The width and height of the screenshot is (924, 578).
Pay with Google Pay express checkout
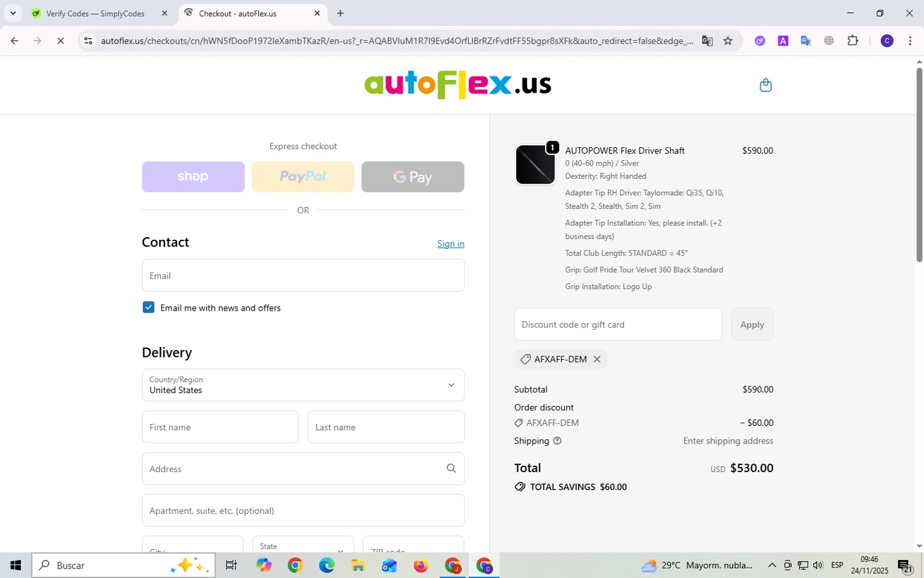pyautogui.click(x=413, y=177)
